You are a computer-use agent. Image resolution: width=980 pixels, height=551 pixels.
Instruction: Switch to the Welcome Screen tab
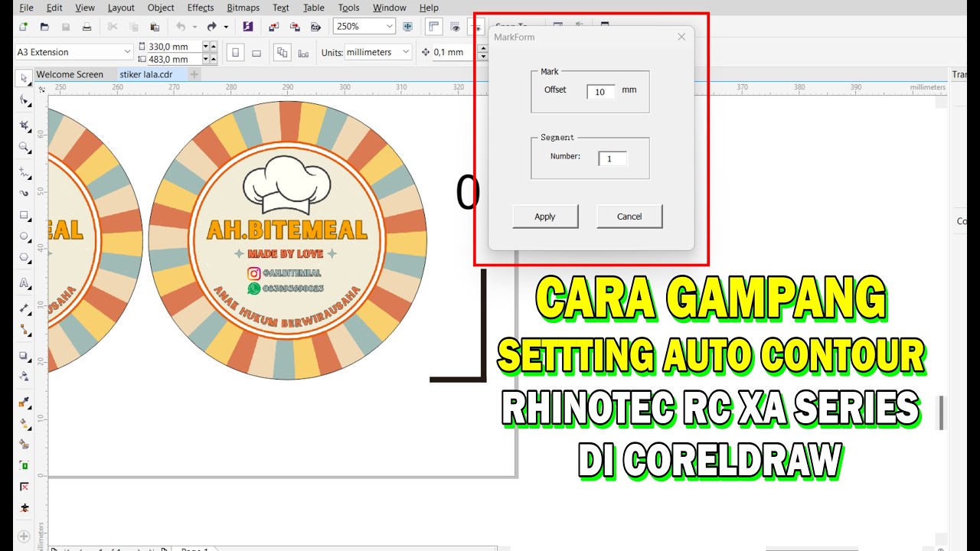(x=70, y=74)
